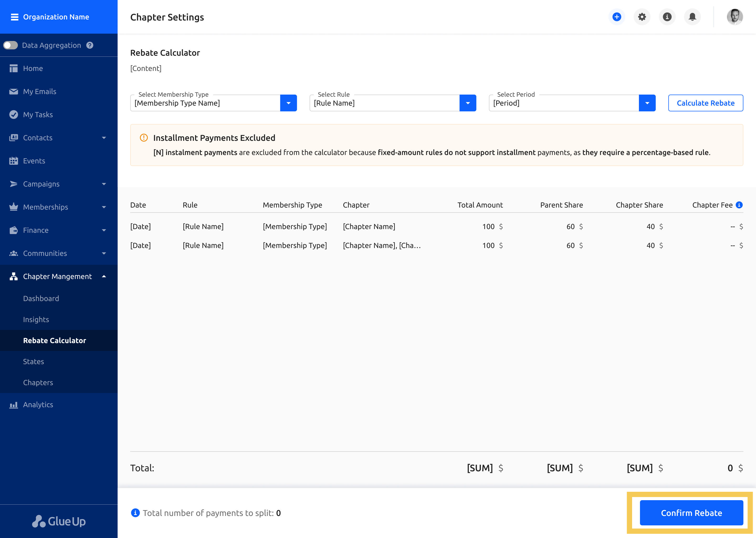The image size is (756, 538).
Task: Expand the Memberships sidebar arrow
Action: (104, 207)
